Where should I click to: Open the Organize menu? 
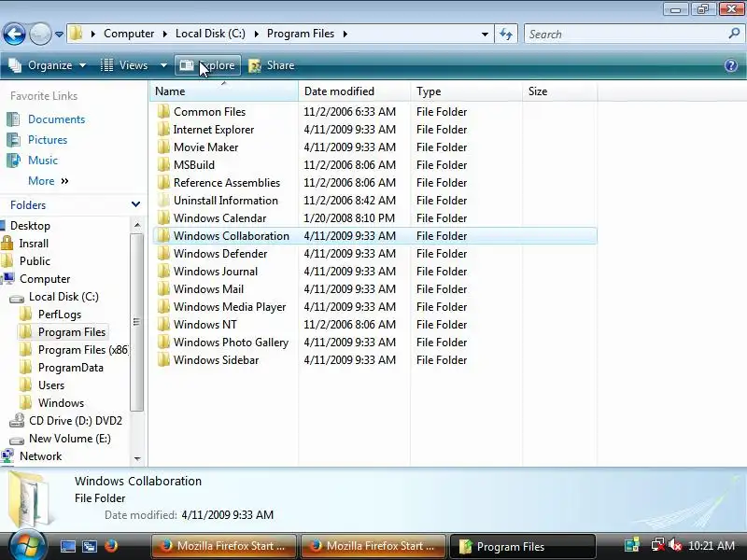[48, 65]
